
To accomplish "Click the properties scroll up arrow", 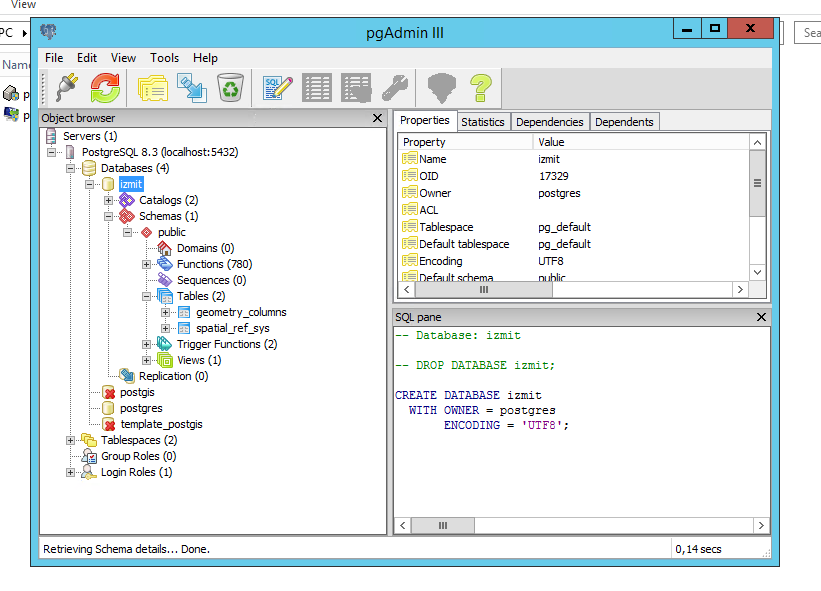I will [757, 142].
